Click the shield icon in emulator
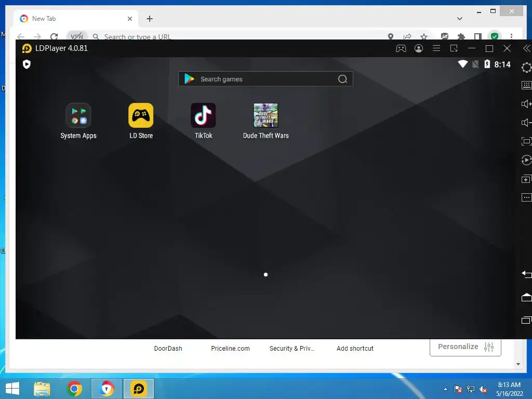Screen dimensions: 532x399 click(x=26, y=64)
